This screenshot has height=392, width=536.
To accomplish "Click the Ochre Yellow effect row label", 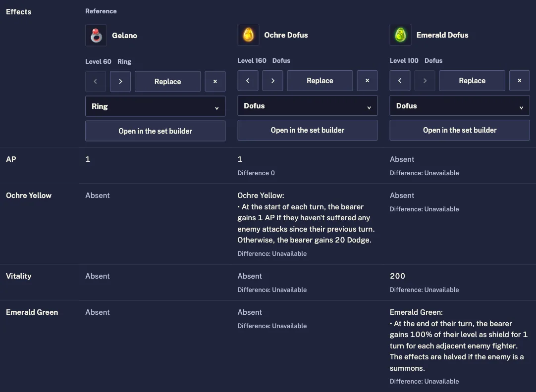I will [x=29, y=196].
